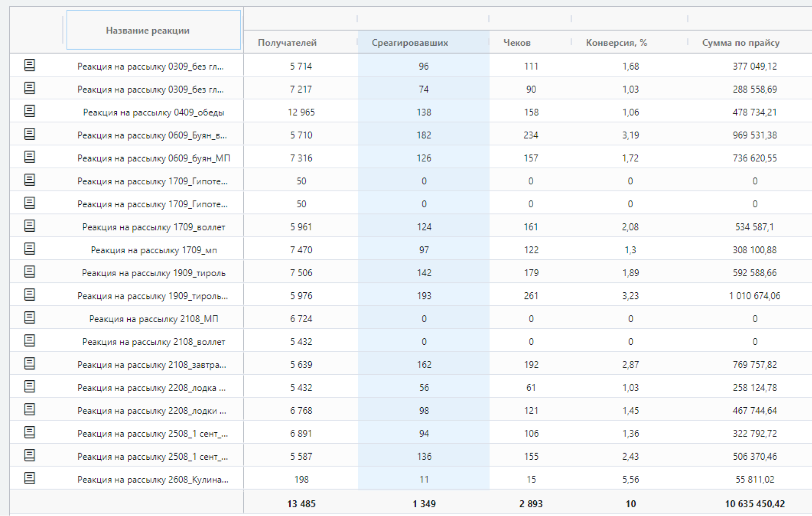
Task: Sort by Получателей column header
Action: pos(287,43)
